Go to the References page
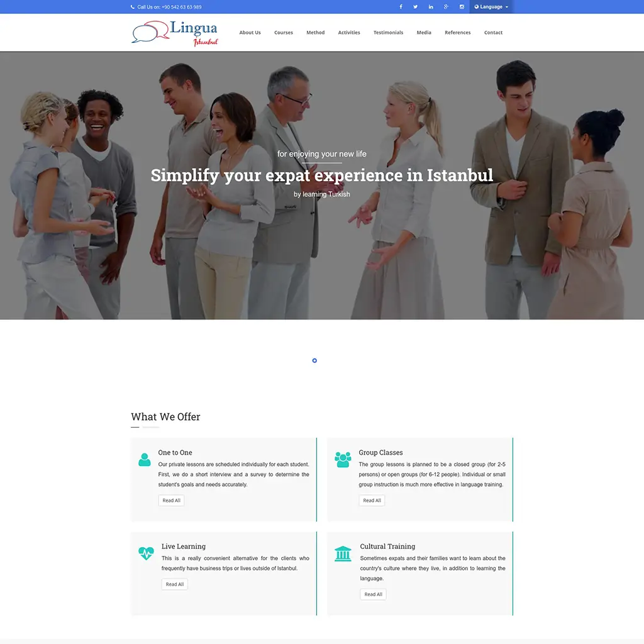This screenshot has width=644, height=644. 458,33
